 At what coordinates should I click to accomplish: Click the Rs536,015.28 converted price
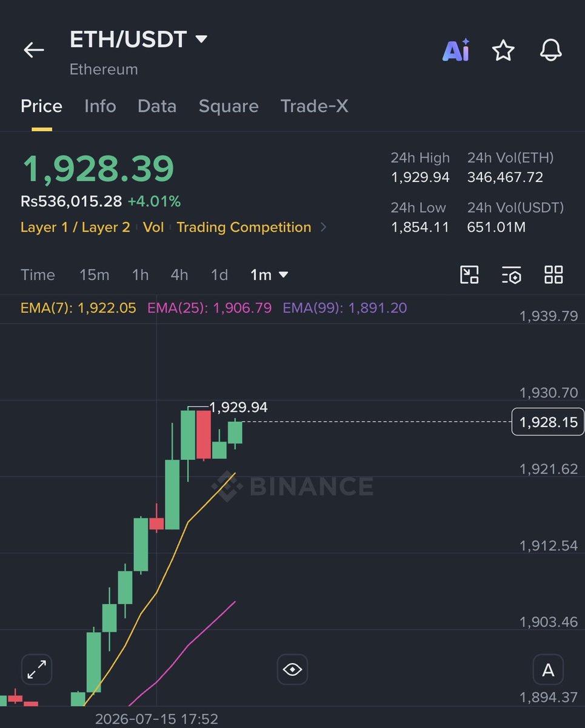point(71,201)
